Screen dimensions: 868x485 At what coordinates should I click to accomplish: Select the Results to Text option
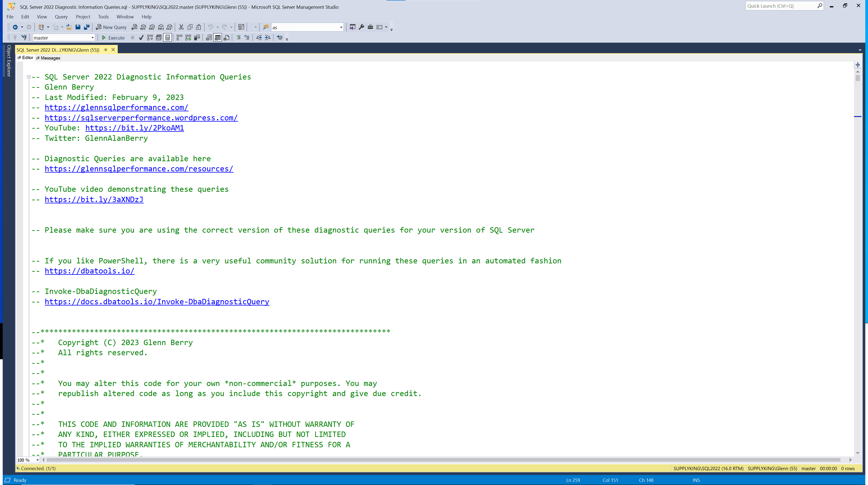[209, 38]
